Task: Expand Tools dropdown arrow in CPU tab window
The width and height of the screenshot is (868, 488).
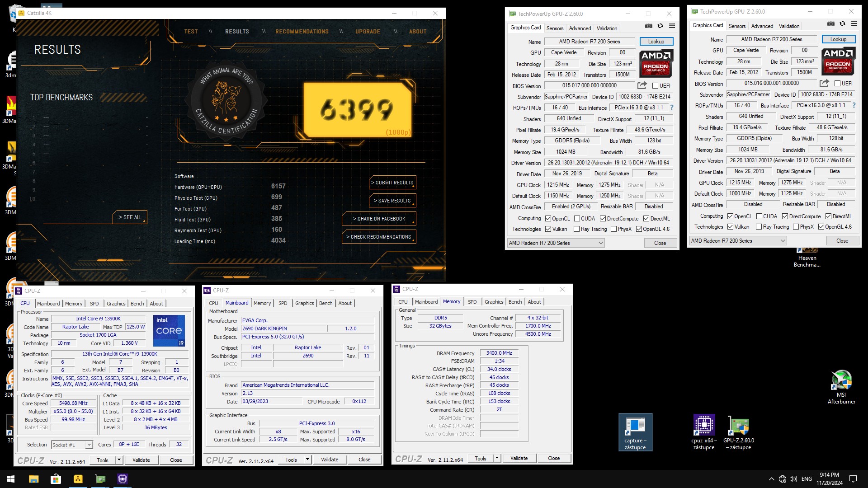Action: pos(119,460)
